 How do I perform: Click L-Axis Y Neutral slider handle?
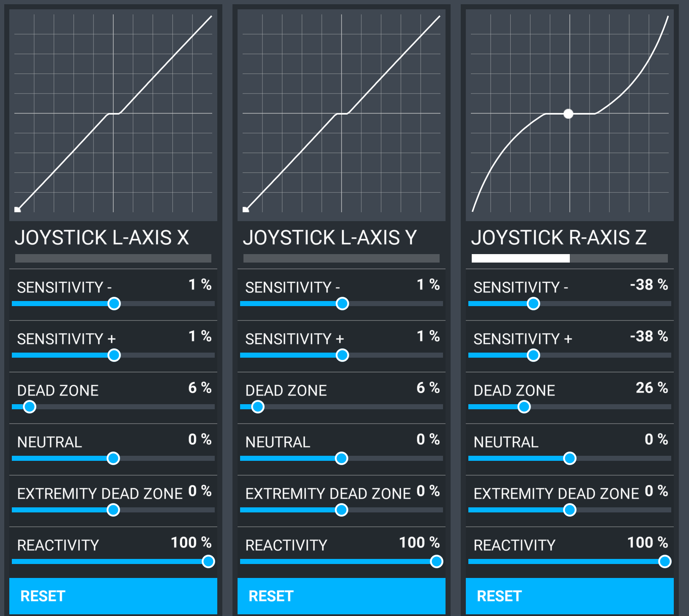pos(342,458)
